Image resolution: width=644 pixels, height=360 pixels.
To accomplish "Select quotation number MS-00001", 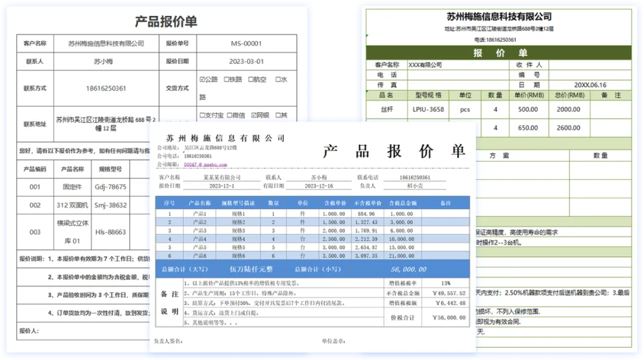I will coord(246,44).
